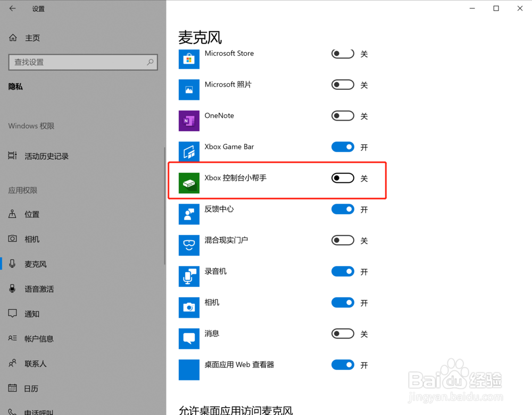The image size is (532, 415).
Task: Open 通知 settings in sidebar
Action: [31, 314]
